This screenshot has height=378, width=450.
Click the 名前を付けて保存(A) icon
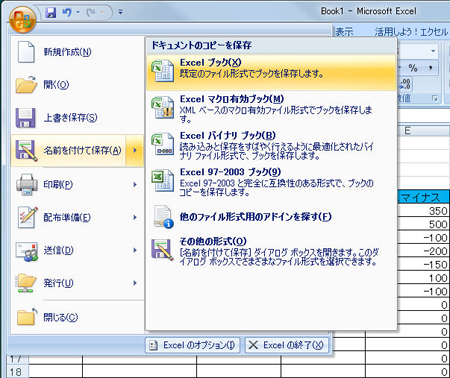[x=26, y=150]
